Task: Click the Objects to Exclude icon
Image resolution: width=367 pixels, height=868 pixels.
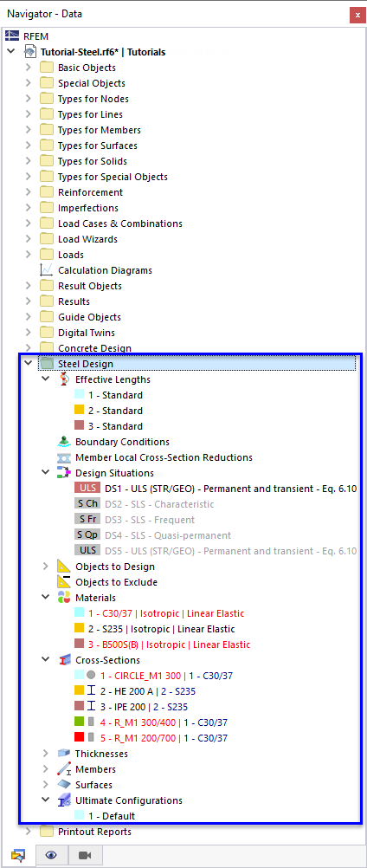Action: tap(65, 582)
